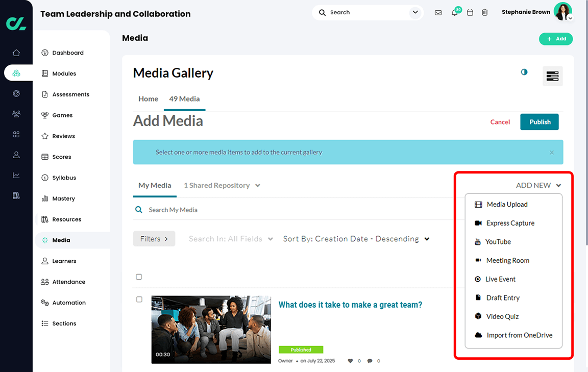Open the calendar icon in header
Image resolution: width=588 pixels, height=372 pixels.
470,13
